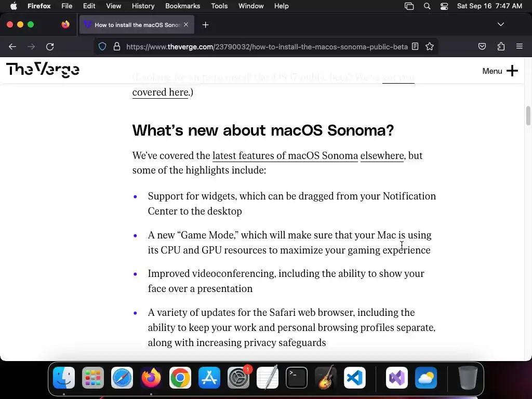
Task: List all tabs dropdown arrow
Action: coord(500,24)
